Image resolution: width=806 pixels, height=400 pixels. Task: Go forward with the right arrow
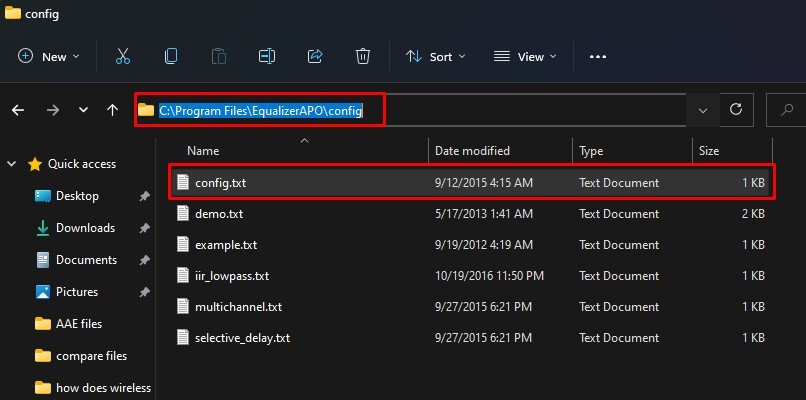pos(53,110)
